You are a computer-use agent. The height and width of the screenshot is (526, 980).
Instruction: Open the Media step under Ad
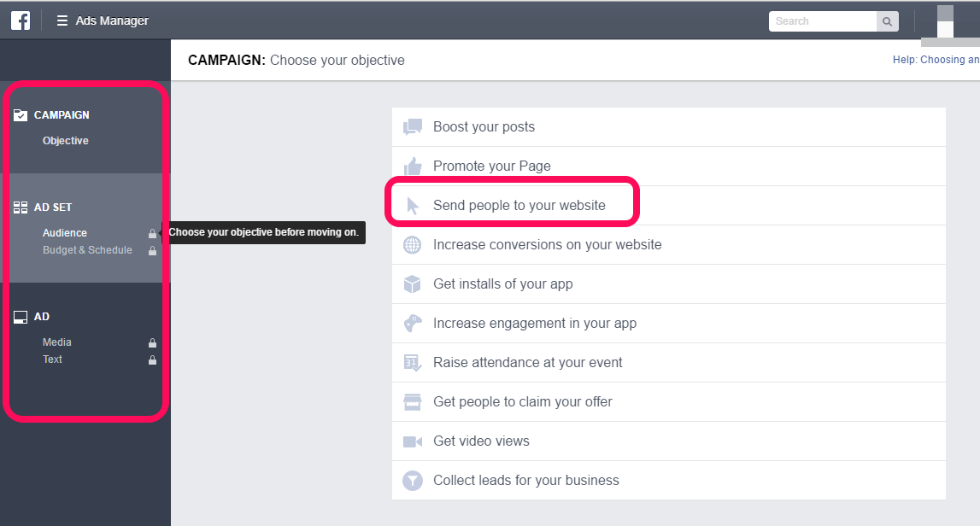[57, 342]
